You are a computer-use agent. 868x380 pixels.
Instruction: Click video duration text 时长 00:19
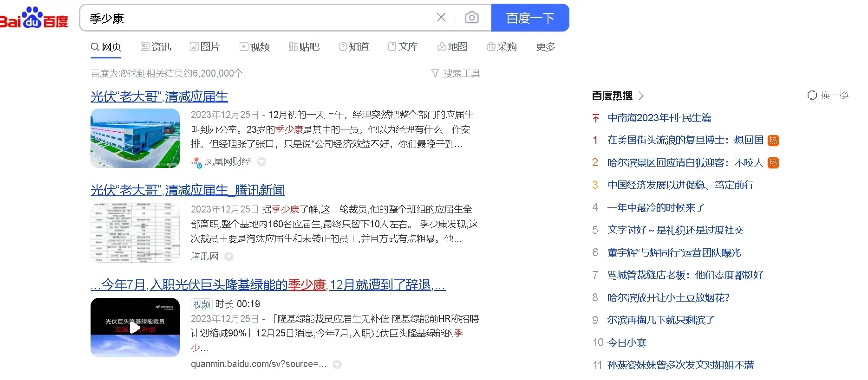[x=237, y=304]
